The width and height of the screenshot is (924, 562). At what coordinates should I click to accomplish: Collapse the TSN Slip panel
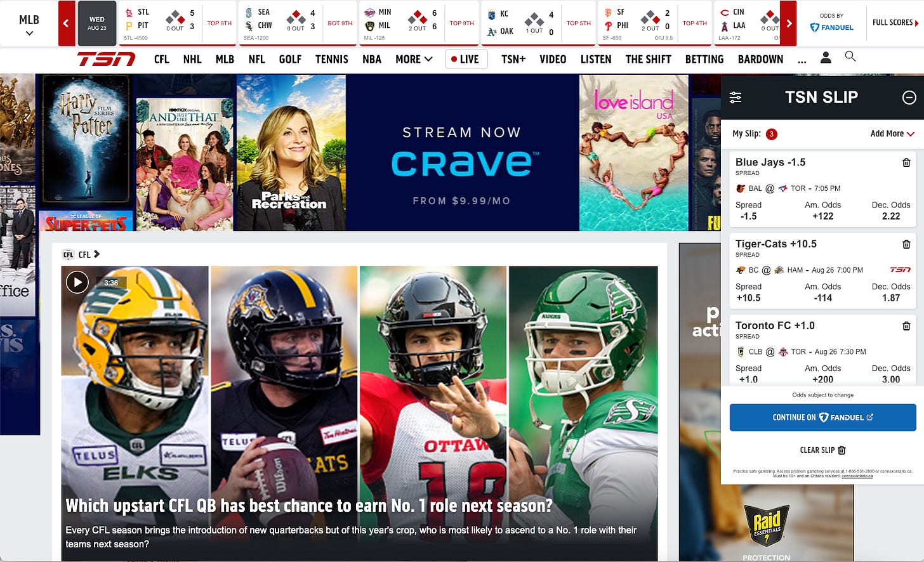(x=909, y=97)
